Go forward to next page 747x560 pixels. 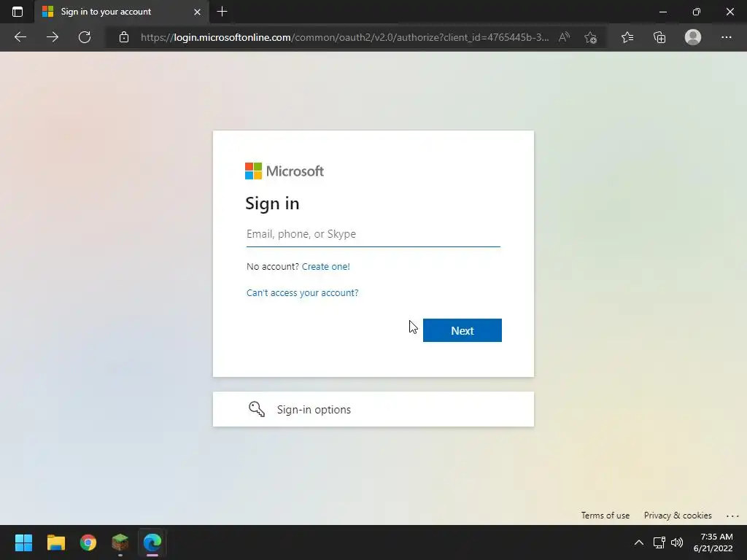[x=53, y=37]
